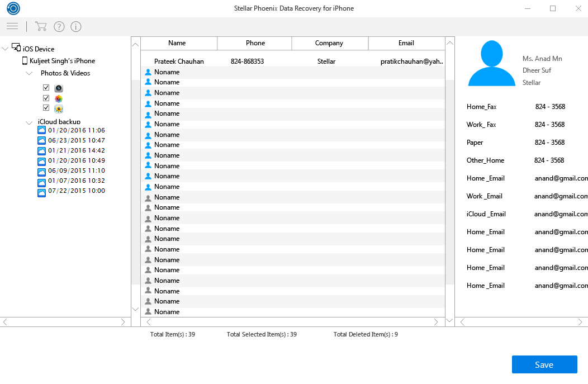588x384 pixels.
Task: Click the Save button
Action: point(544,364)
